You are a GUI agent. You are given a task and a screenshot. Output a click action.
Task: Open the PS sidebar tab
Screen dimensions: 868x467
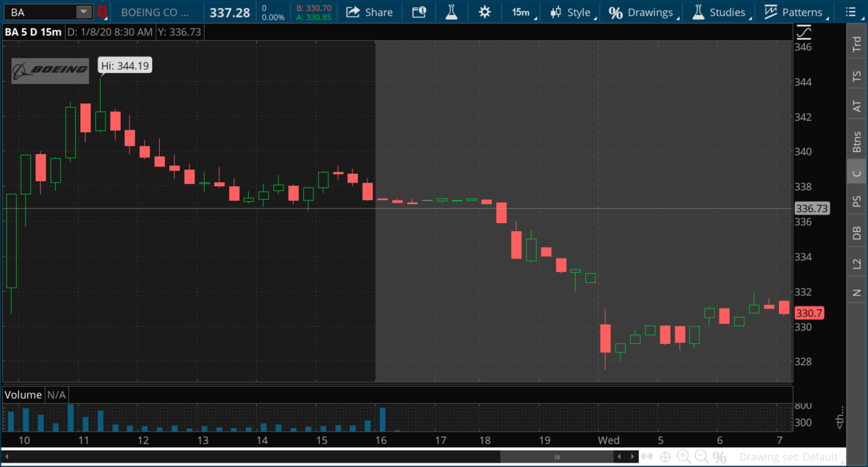click(856, 201)
